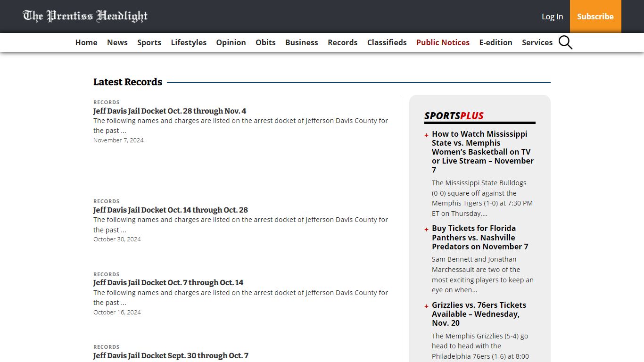
Task: Expand the Services menu
Action: (537, 42)
